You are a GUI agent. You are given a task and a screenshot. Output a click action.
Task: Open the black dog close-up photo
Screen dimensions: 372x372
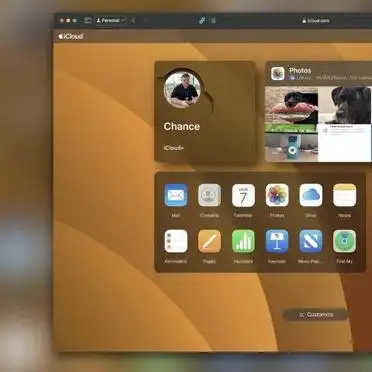pyautogui.click(x=345, y=105)
